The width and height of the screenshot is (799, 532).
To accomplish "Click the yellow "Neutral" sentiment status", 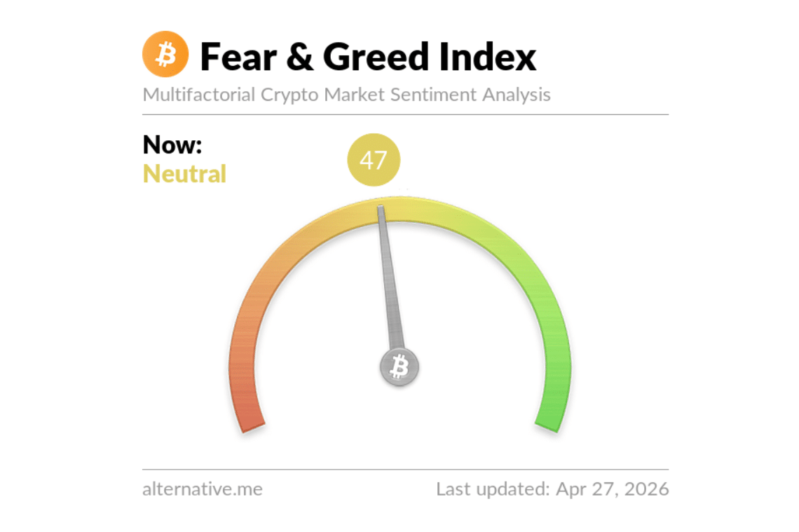I will 184,173.
